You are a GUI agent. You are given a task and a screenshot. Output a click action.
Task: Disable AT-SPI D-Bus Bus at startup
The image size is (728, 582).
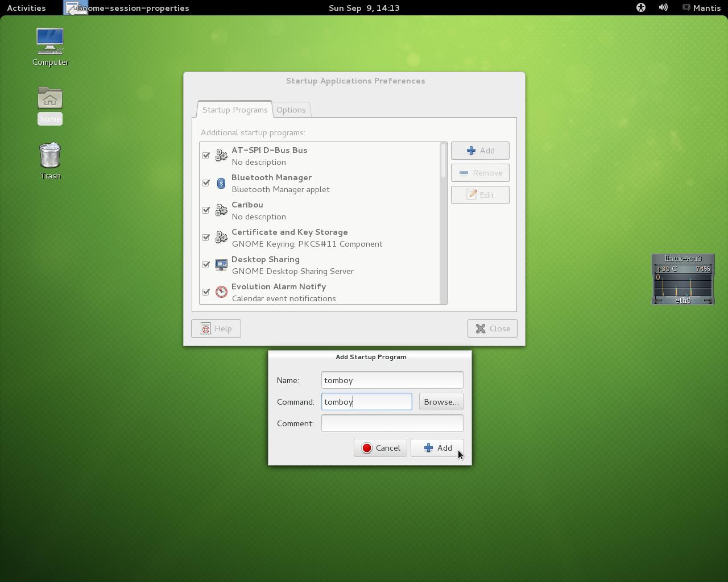point(206,155)
